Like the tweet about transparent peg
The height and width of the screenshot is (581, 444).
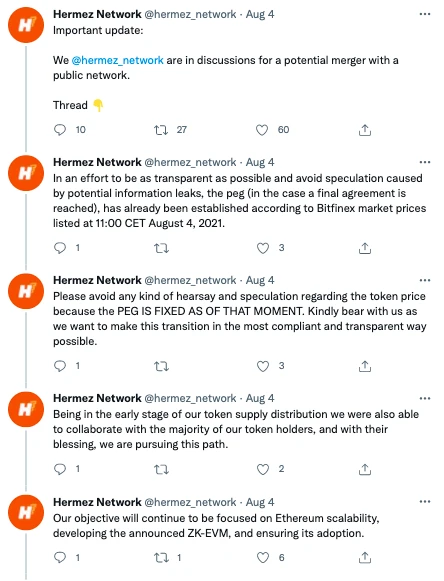[x=263, y=248]
